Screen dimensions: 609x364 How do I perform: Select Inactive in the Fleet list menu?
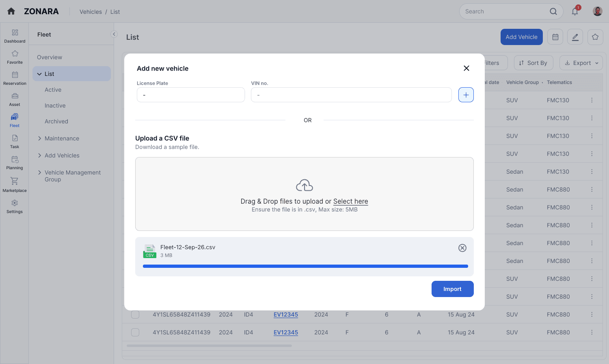55,106
